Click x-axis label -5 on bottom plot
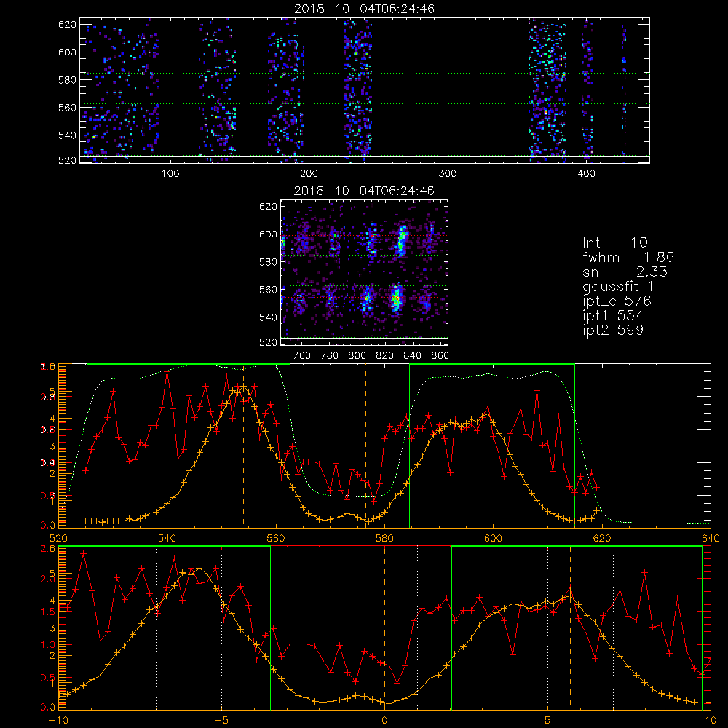This screenshot has height=728, width=728. pos(221,721)
